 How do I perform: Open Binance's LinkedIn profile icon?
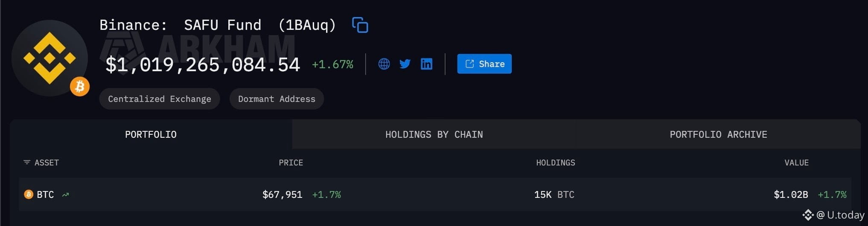pyautogui.click(x=426, y=64)
